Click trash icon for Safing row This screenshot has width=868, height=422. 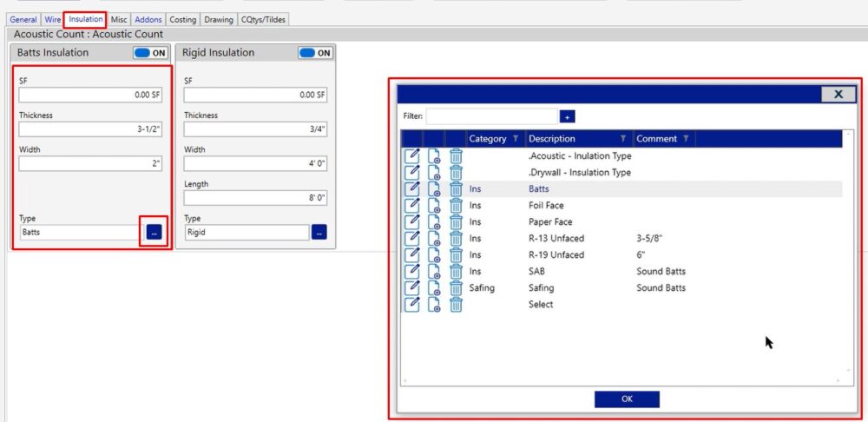click(x=456, y=288)
